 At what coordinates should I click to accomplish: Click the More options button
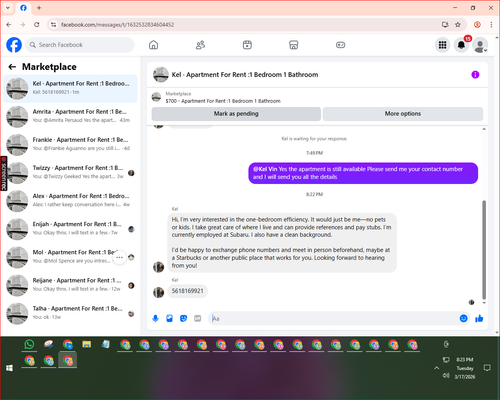pyautogui.click(x=403, y=114)
